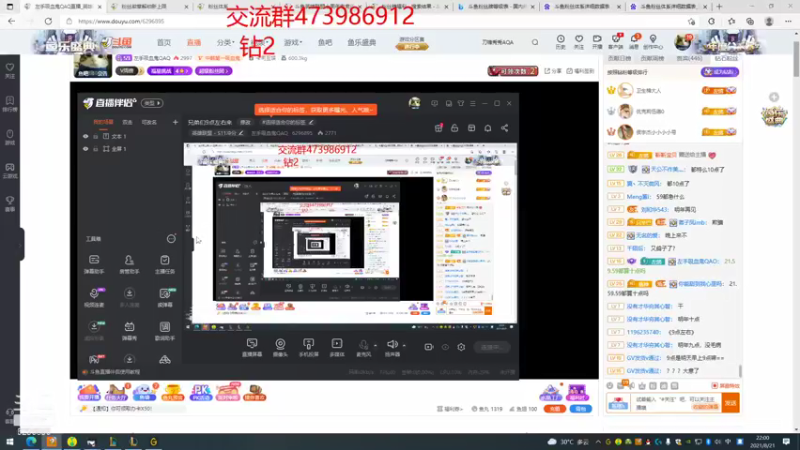Click the PK activity icon below the player
Viewport: 800px width, 450px height.
pos(201,392)
